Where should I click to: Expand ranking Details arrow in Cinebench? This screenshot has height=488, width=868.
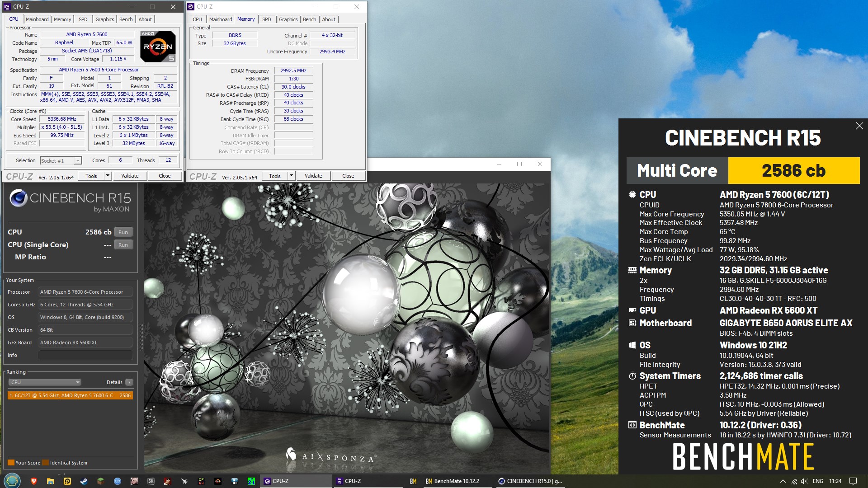(x=129, y=382)
